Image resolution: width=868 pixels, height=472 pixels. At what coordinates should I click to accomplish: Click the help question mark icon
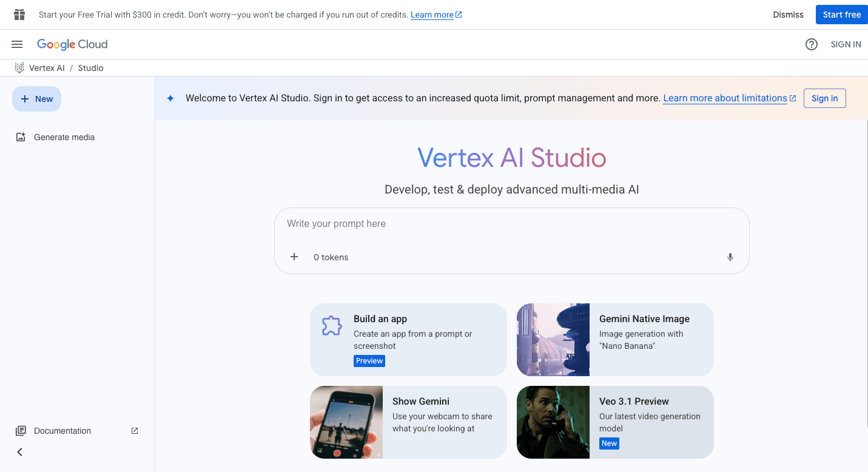click(x=812, y=44)
